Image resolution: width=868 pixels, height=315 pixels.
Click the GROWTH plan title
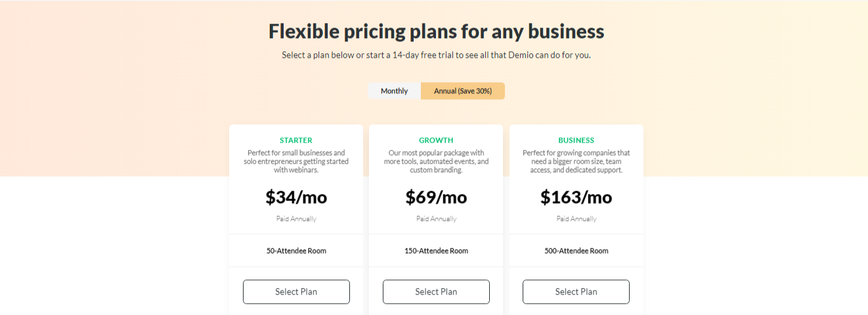coord(436,140)
